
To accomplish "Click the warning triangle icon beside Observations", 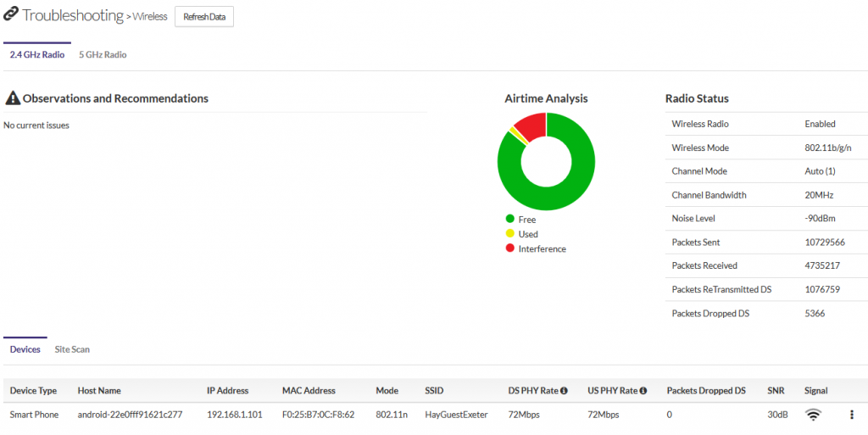I will (x=12, y=99).
